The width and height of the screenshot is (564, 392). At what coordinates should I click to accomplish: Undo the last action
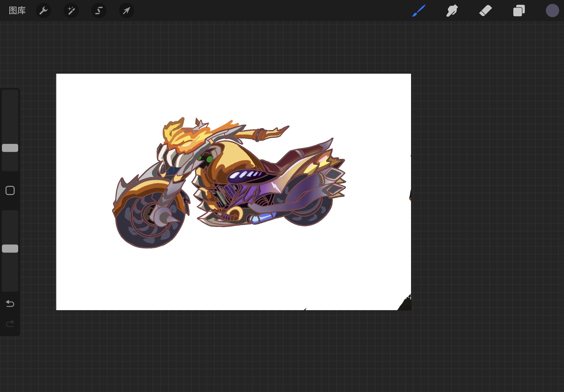pos(10,304)
